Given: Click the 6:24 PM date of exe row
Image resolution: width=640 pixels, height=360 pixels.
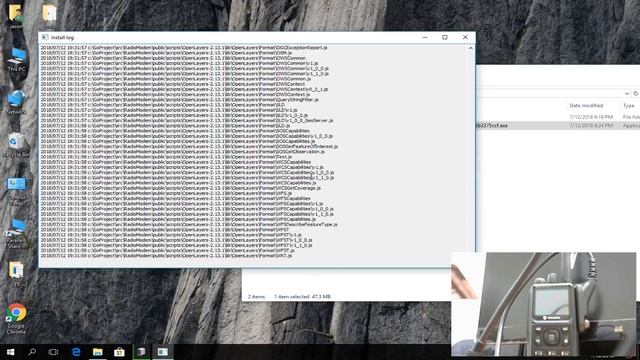Looking at the screenshot, I should point(591,126).
